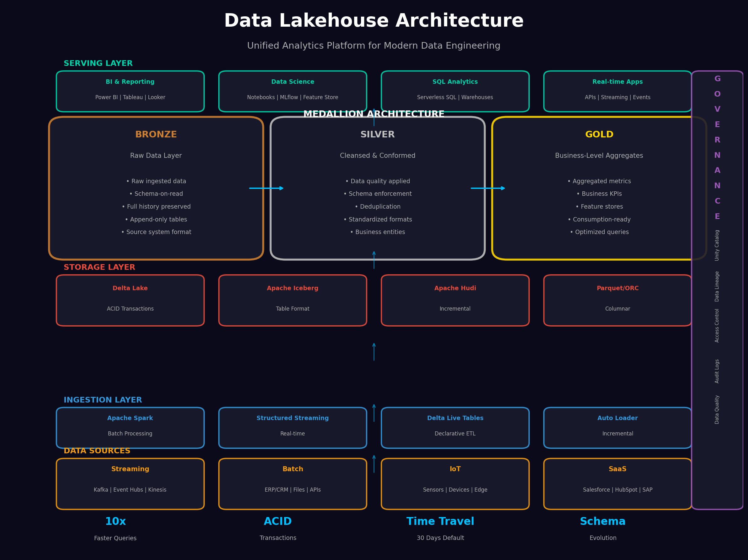Screen dimensions: 748x560
Task: Open the BRONZE raw data layer
Action: [x=156, y=188]
